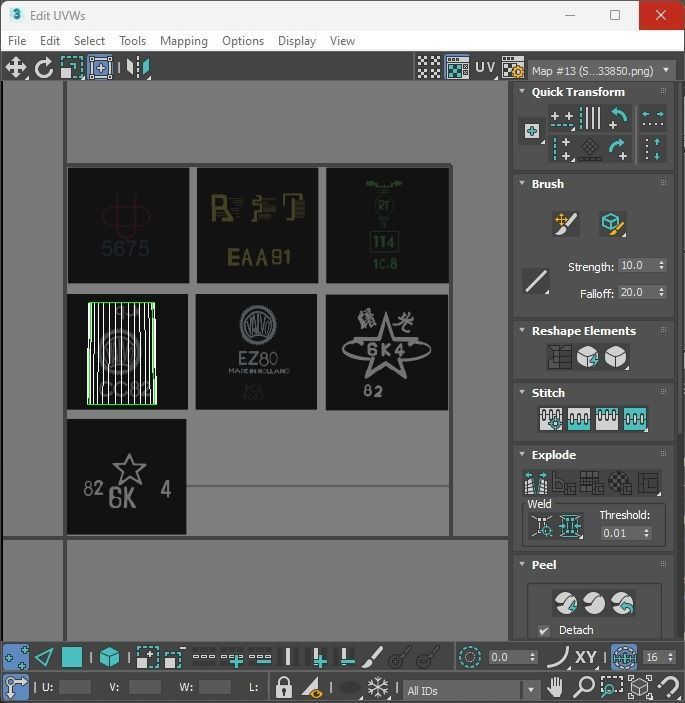This screenshot has width=685, height=703.
Task: Select the Move tool in top toolbar
Action: [16, 68]
